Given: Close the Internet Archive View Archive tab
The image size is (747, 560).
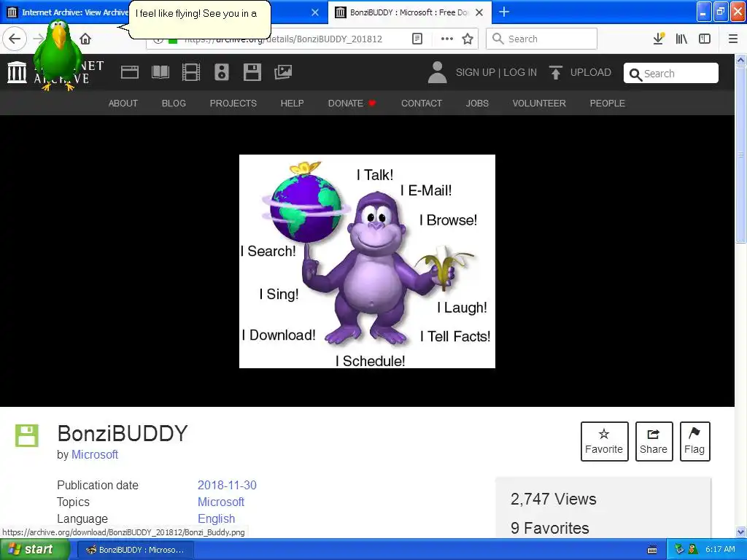Looking at the screenshot, I should coord(315,12).
